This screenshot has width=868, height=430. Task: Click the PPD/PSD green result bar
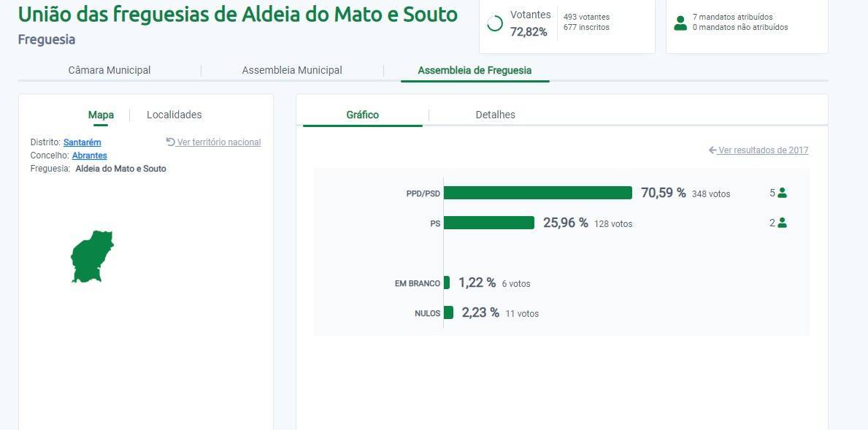click(537, 193)
